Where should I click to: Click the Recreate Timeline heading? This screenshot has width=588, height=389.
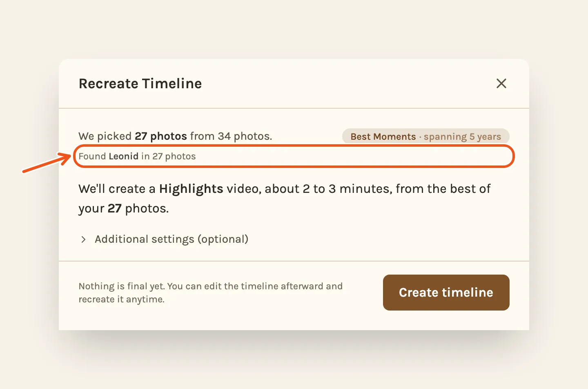tap(140, 84)
